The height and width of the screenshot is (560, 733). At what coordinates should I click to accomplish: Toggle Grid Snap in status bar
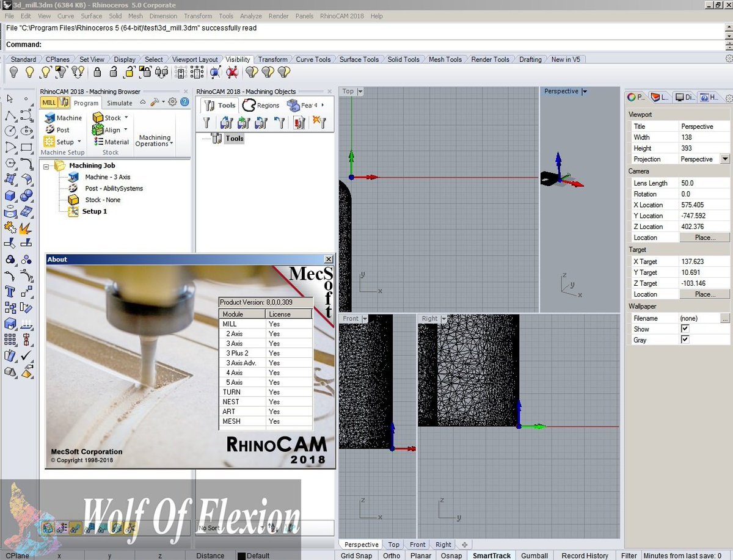coord(356,555)
